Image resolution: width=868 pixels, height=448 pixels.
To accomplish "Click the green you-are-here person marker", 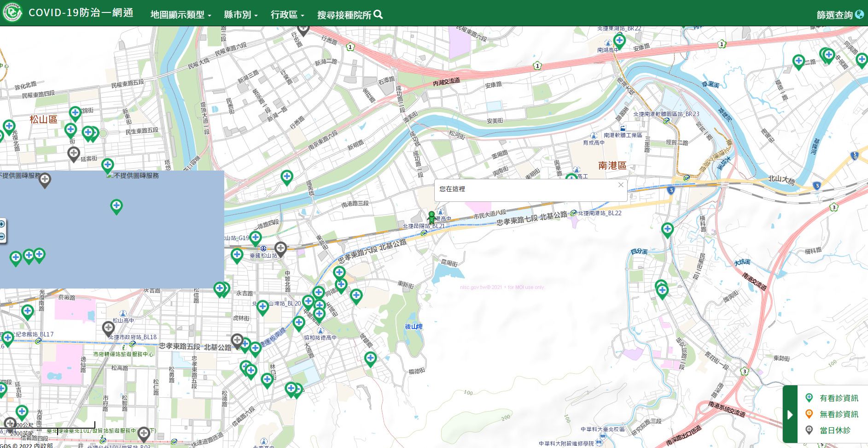I will [431, 217].
